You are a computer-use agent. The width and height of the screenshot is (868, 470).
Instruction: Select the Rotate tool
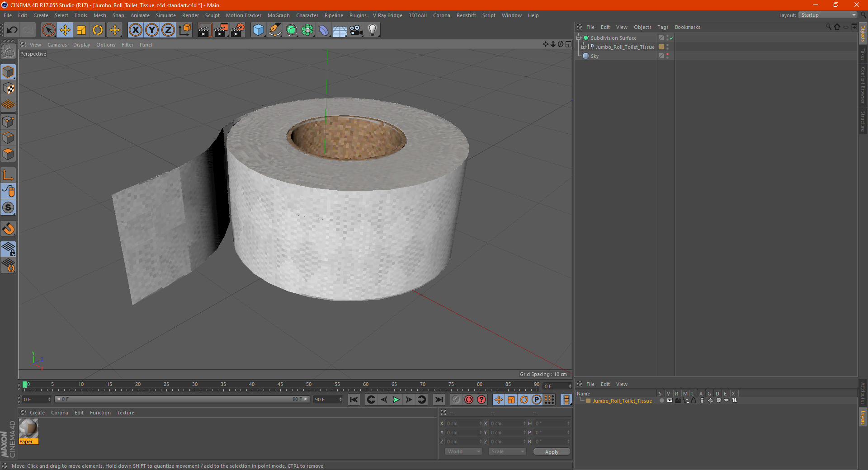(x=98, y=30)
